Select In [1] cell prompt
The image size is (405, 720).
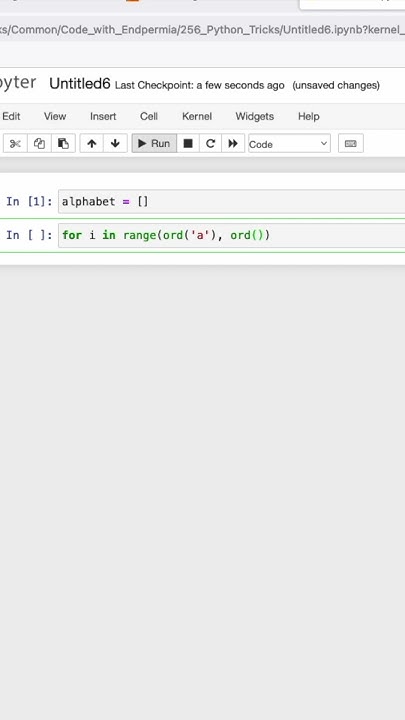click(x=29, y=202)
